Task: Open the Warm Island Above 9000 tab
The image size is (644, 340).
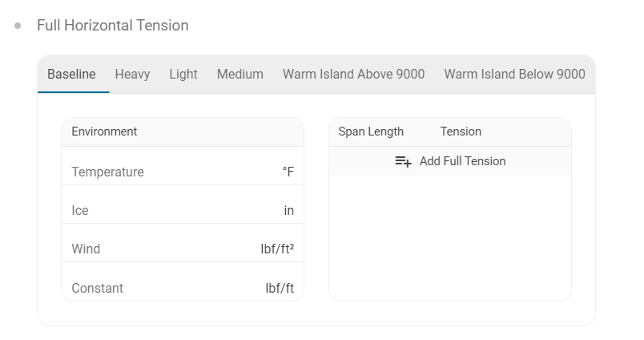Action: click(353, 75)
